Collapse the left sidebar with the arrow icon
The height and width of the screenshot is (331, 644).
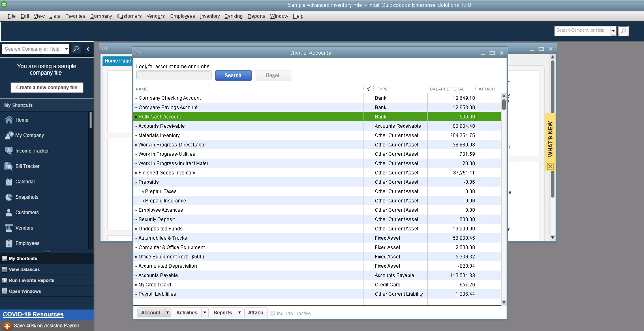pos(88,49)
